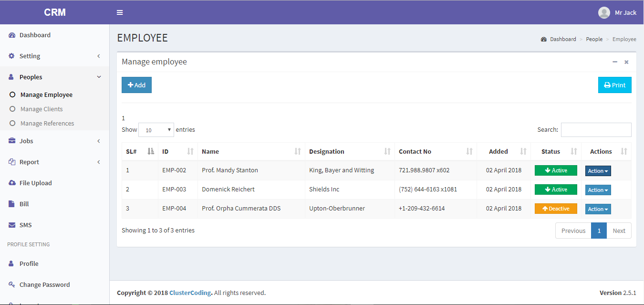Image resolution: width=644 pixels, height=305 pixels.
Task: Click the People breadcrumb link
Action: [x=594, y=40]
